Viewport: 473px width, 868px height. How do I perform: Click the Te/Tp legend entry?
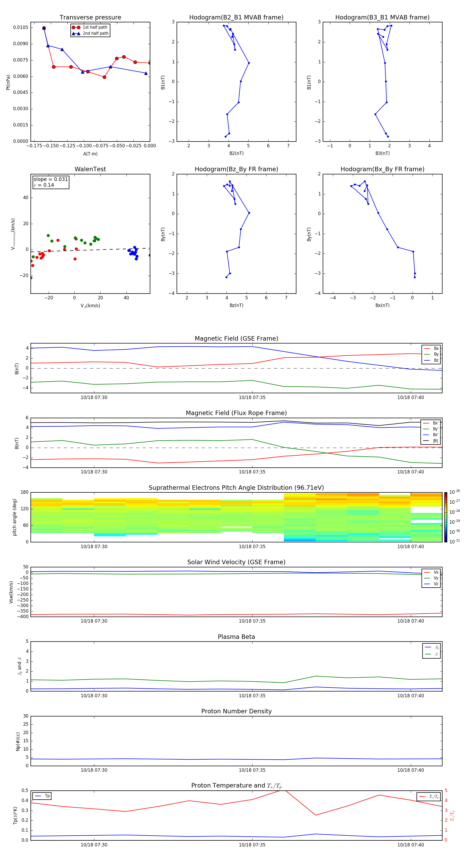(429, 796)
